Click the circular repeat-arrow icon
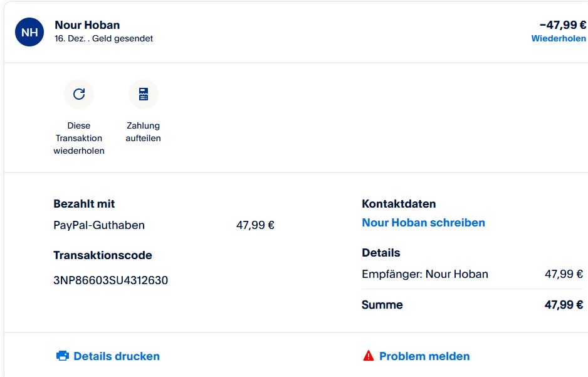The width and height of the screenshot is (588, 377). coord(79,94)
